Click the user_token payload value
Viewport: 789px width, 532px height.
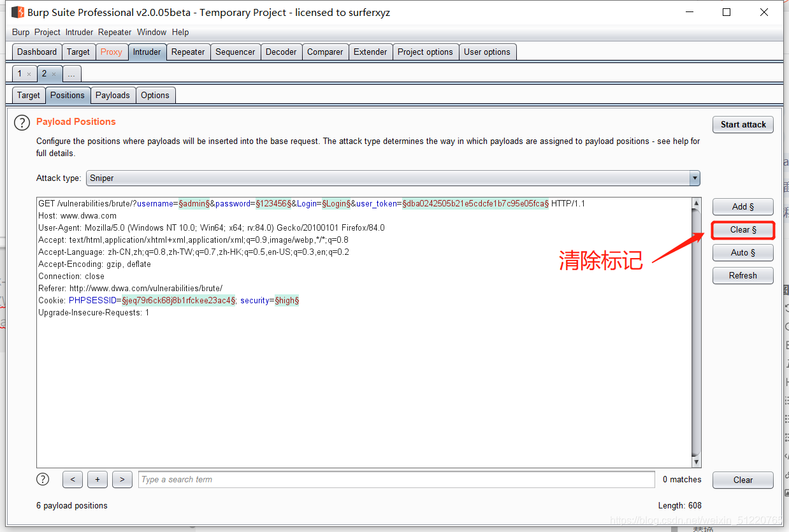point(475,204)
